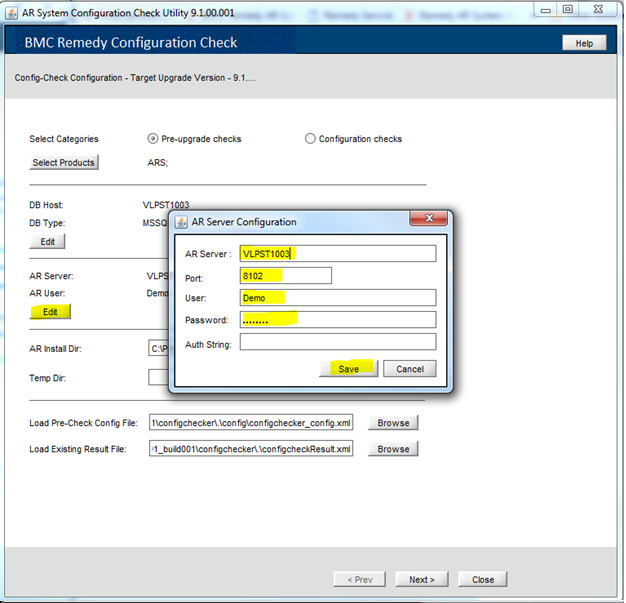Focus the Port field showing 8102
Viewport: 626px width, 603px height.
(285, 276)
